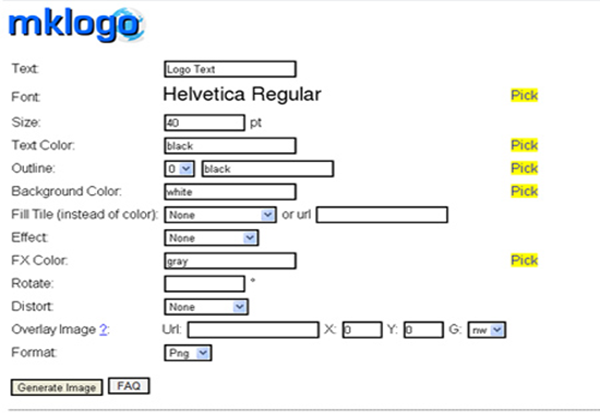Focus the Fill Tile url field
The height and width of the screenshot is (420, 600).
click(x=382, y=215)
